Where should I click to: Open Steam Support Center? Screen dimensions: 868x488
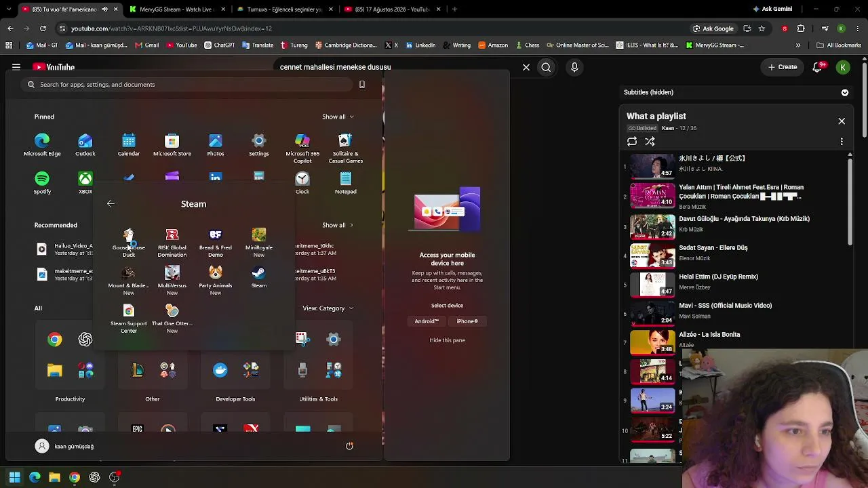point(128,319)
